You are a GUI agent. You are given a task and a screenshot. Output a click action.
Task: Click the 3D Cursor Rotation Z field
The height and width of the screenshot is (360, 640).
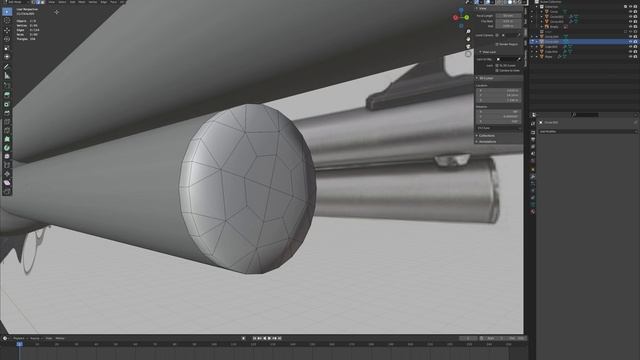click(499, 121)
